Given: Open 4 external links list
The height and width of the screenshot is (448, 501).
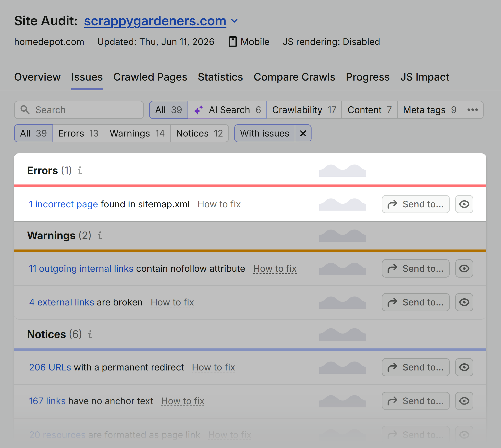Looking at the screenshot, I should (x=62, y=302).
